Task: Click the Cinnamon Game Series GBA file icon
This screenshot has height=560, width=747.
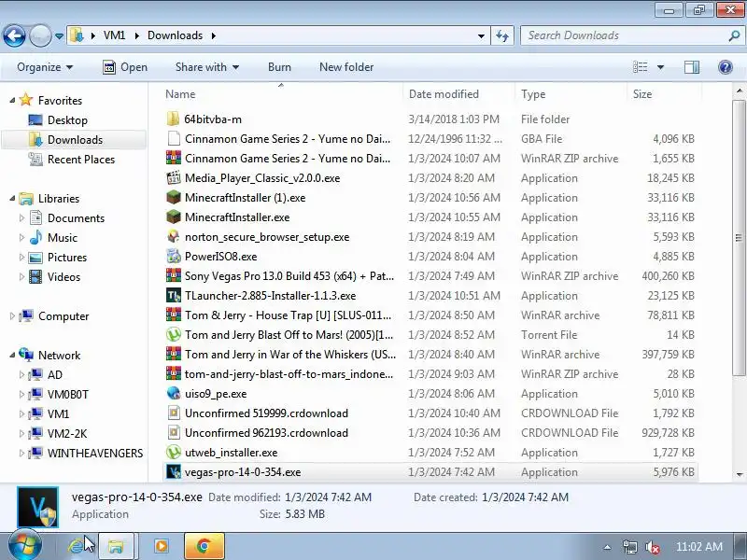Action: tap(174, 138)
